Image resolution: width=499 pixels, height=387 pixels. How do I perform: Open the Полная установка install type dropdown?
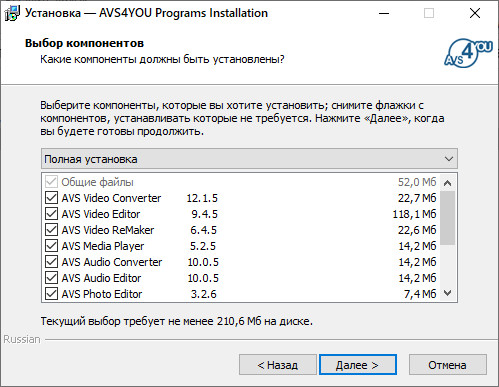249,159
